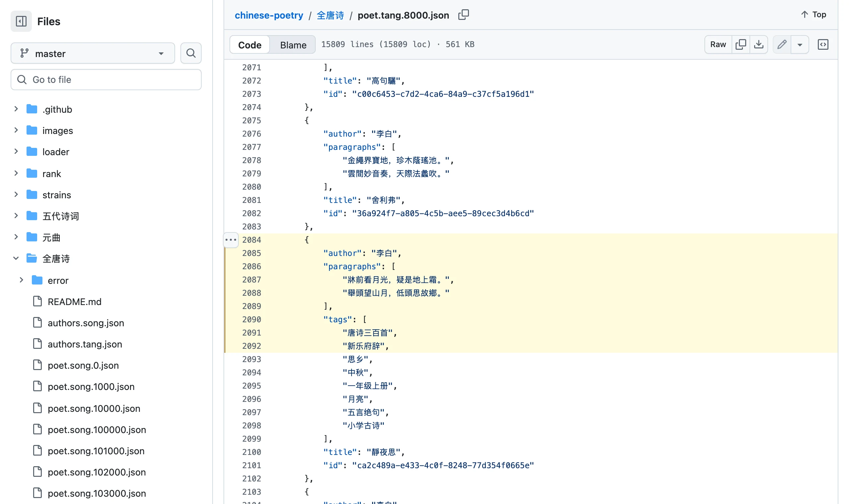849x504 pixels.
Task: Open poet.song.103000.json in file tree
Action: coord(97,493)
